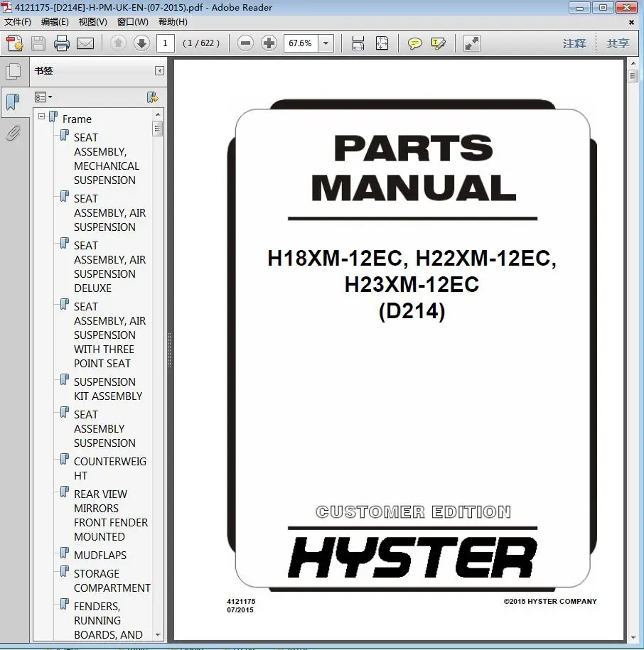The width and height of the screenshot is (644, 650).
Task: Switch to read mode with expand arrows icon
Action: (x=471, y=43)
